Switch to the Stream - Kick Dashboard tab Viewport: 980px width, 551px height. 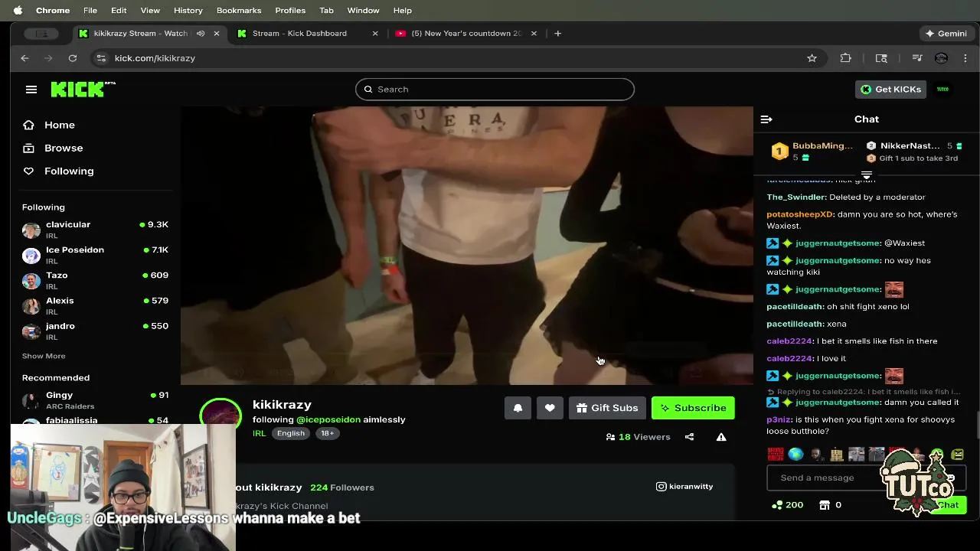click(300, 34)
